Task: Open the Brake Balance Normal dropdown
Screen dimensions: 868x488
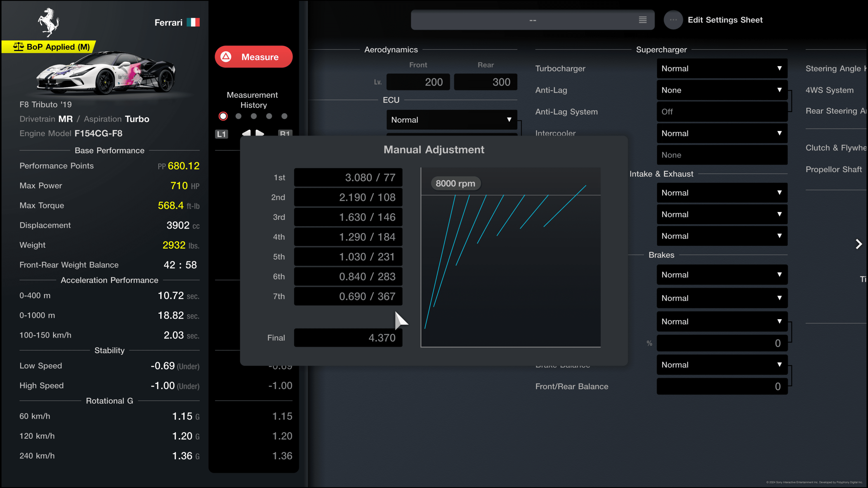Action: [722, 365]
